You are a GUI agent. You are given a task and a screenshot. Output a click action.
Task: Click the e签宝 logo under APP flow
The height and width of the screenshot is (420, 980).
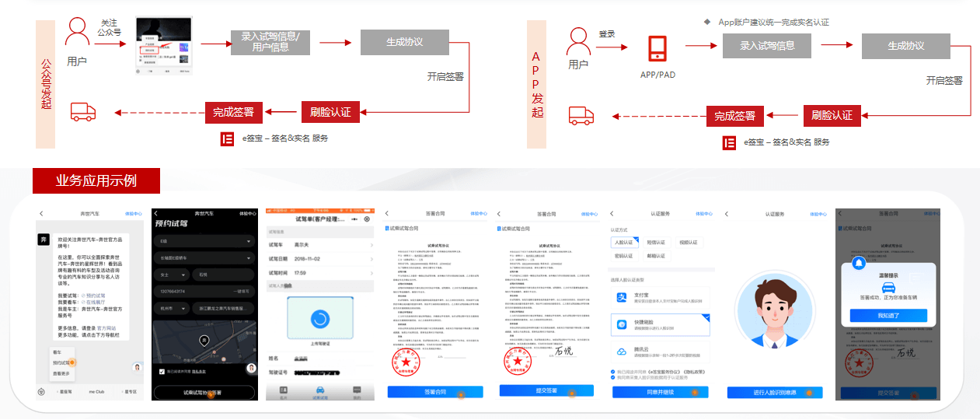pos(729,142)
